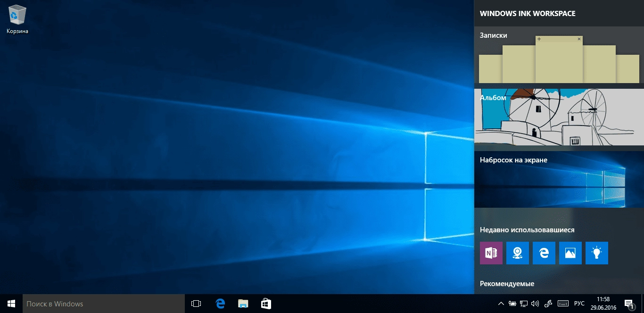644x313 pixels.
Task: Launch Edge from recently used tiles
Action: click(544, 253)
